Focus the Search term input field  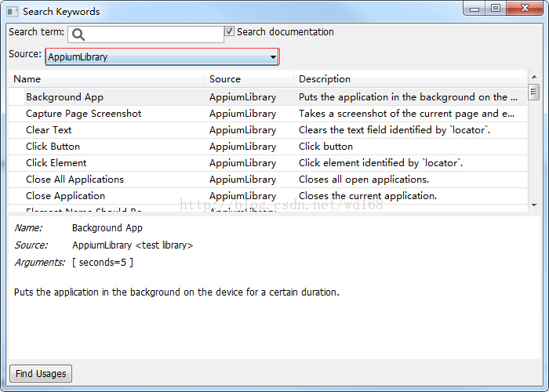tap(146, 34)
